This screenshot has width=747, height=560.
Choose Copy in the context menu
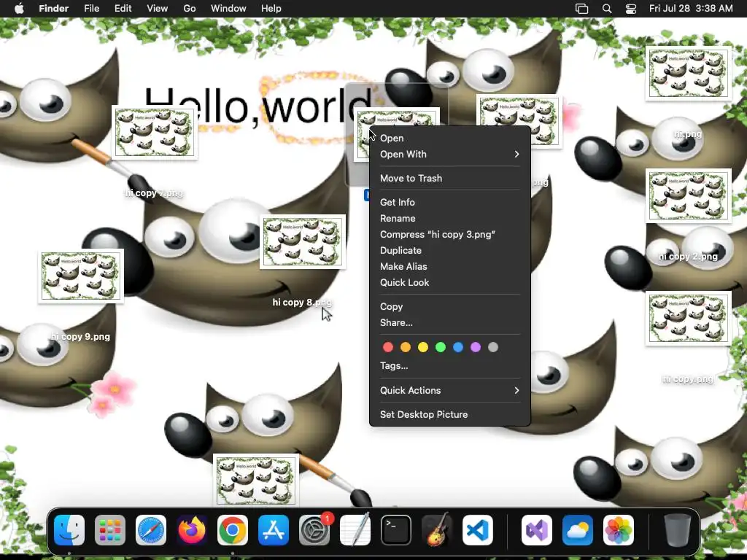449,307
